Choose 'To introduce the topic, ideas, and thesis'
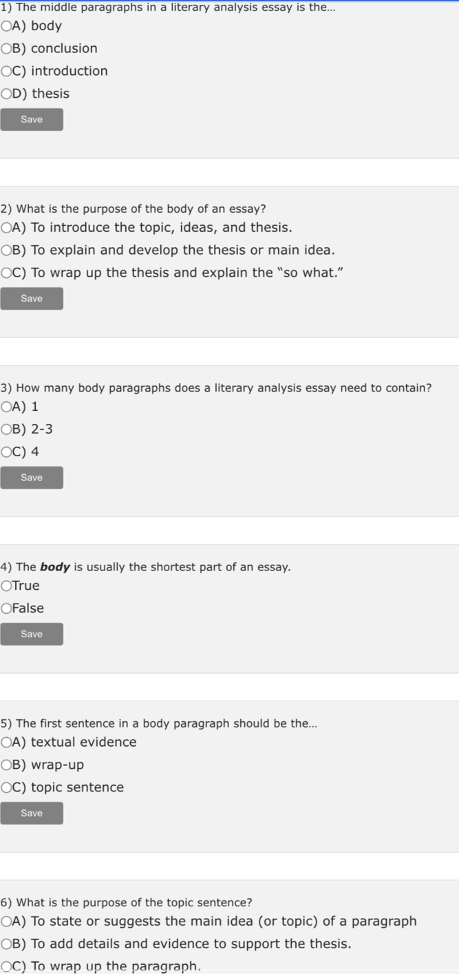The image size is (459, 980). (x=6, y=228)
